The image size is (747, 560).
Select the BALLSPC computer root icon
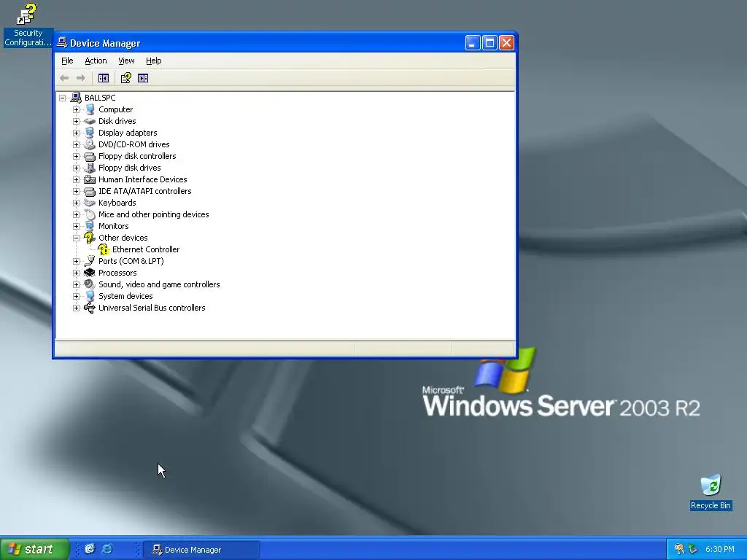point(76,98)
